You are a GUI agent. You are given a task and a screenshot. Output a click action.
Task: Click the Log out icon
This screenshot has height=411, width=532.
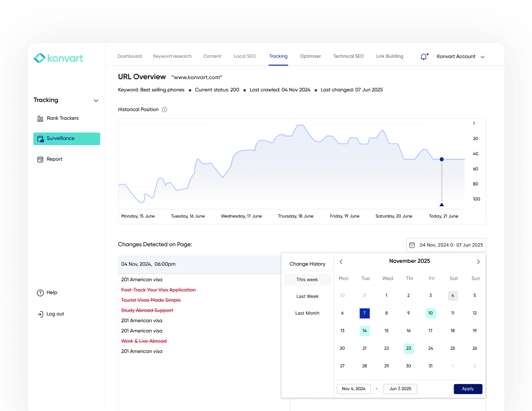click(40, 314)
